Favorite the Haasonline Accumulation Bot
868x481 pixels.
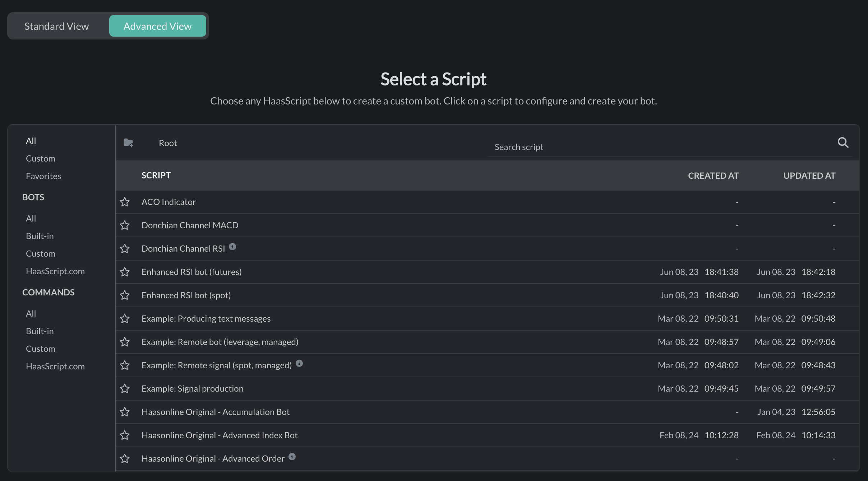tap(125, 412)
